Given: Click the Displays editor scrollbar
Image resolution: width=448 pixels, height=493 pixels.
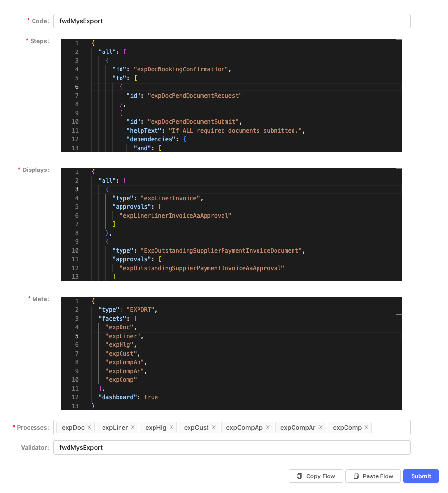Looking at the screenshot, I should (x=399, y=224).
